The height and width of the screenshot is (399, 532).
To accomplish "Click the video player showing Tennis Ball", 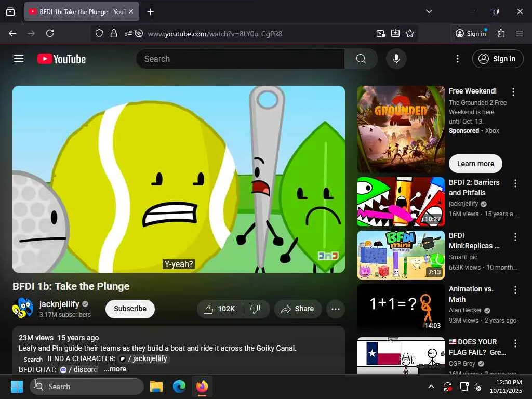I will click(x=179, y=179).
